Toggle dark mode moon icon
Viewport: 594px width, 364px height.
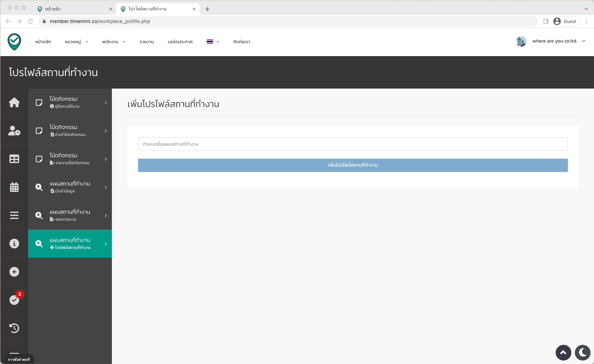(x=582, y=352)
